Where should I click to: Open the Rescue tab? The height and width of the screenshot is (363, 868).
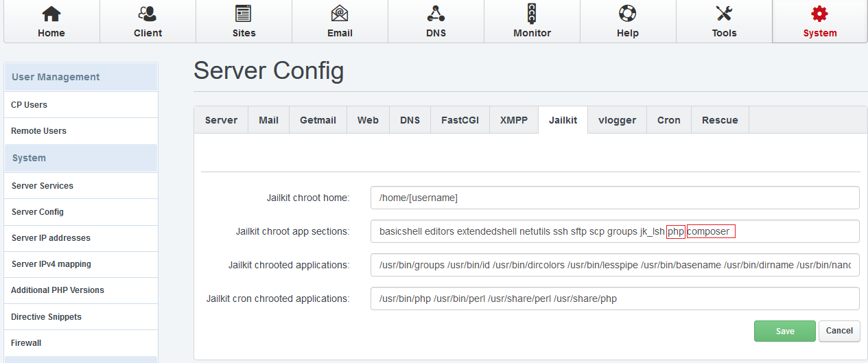(720, 120)
